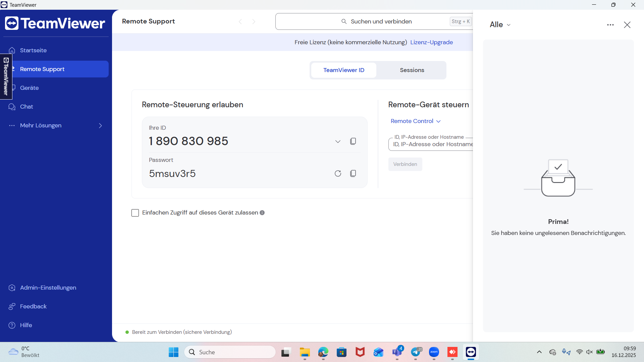Open Admin-Einstellungen from sidebar
The height and width of the screenshot is (362, 644).
point(48,288)
